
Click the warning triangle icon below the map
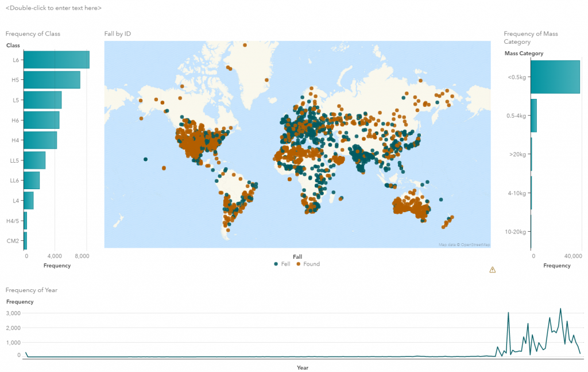tap(492, 269)
